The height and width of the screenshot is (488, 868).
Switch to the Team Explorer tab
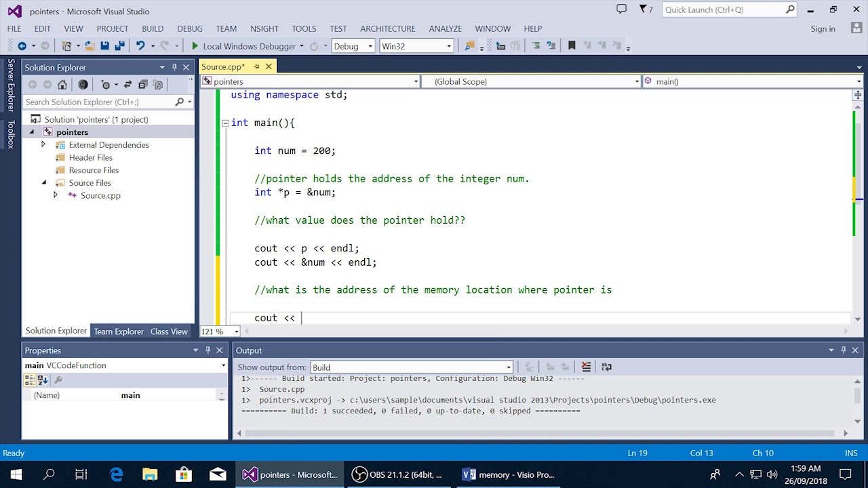click(x=119, y=331)
